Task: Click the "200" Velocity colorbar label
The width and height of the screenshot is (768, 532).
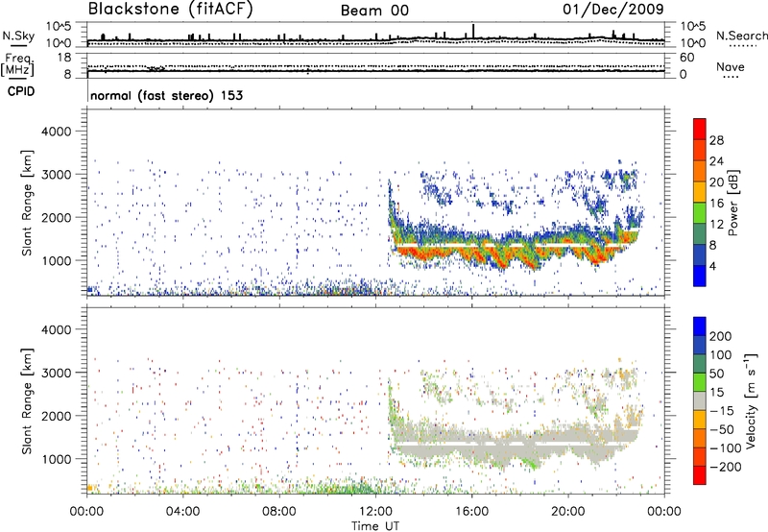Action: [x=721, y=336]
